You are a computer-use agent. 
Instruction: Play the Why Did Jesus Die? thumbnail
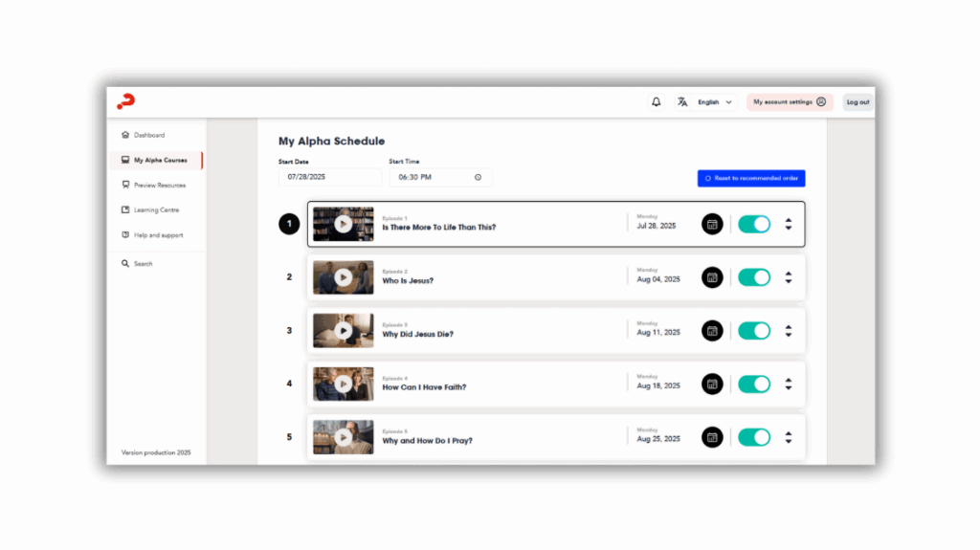tap(344, 331)
